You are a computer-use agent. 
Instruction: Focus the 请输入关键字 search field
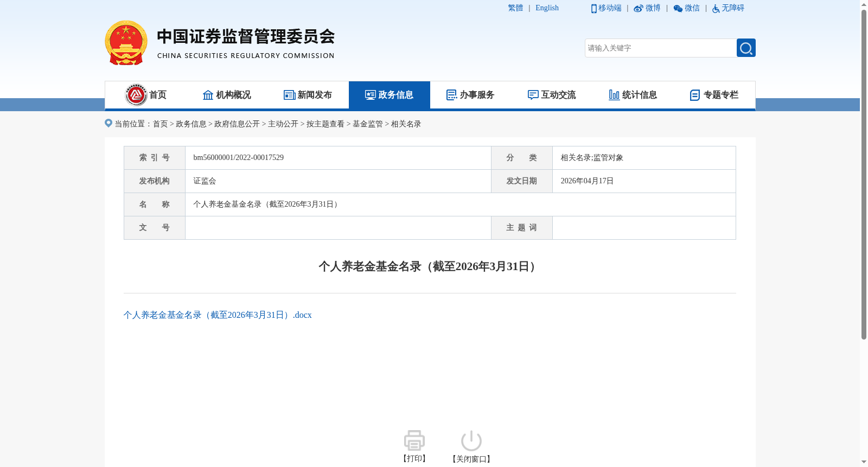pos(661,48)
